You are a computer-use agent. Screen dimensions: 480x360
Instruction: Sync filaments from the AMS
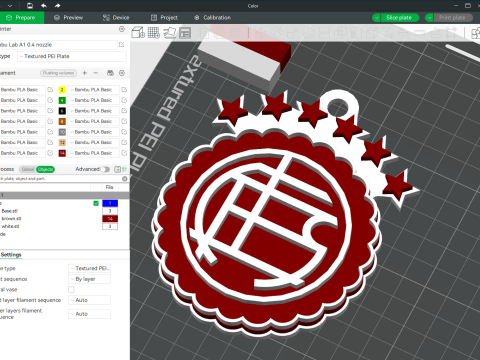tap(110, 73)
